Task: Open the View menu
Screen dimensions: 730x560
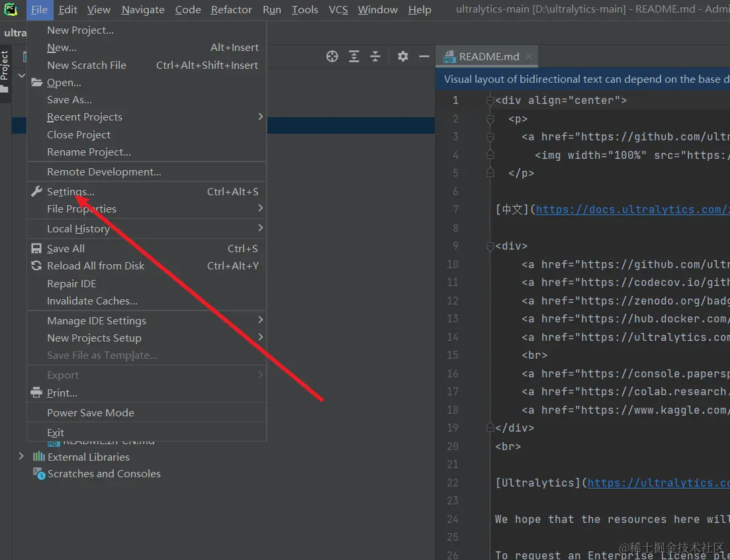Action: point(99,10)
